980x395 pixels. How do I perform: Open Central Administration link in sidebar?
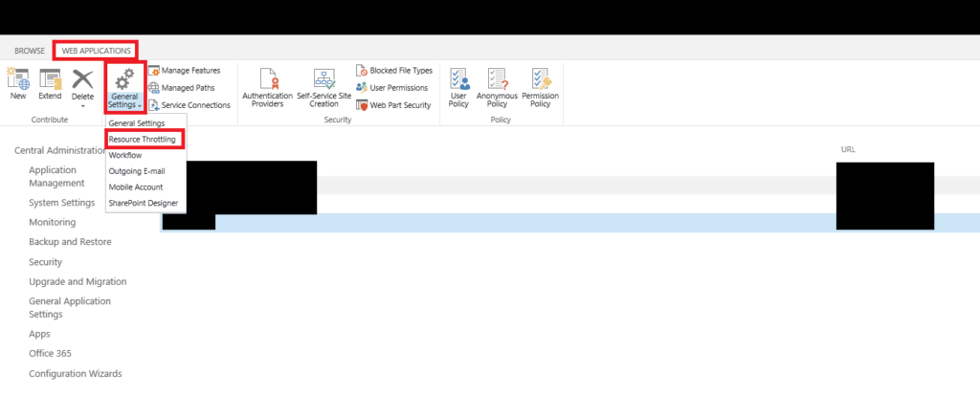(x=60, y=150)
